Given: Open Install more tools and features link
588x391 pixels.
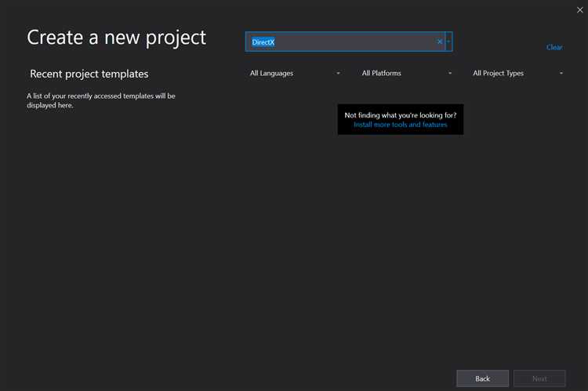Looking at the screenshot, I should click(x=400, y=125).
